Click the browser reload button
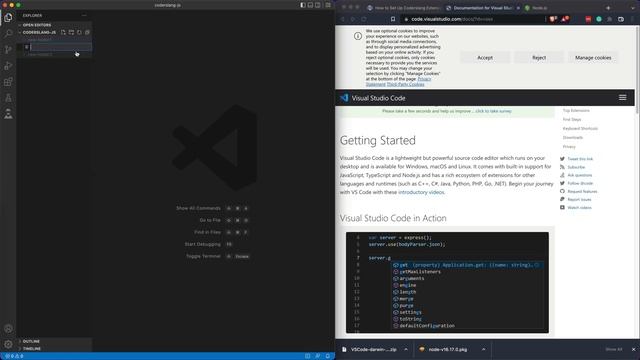Image resolution: width=640 pixels, height=360 pixels. pos(364,19)
